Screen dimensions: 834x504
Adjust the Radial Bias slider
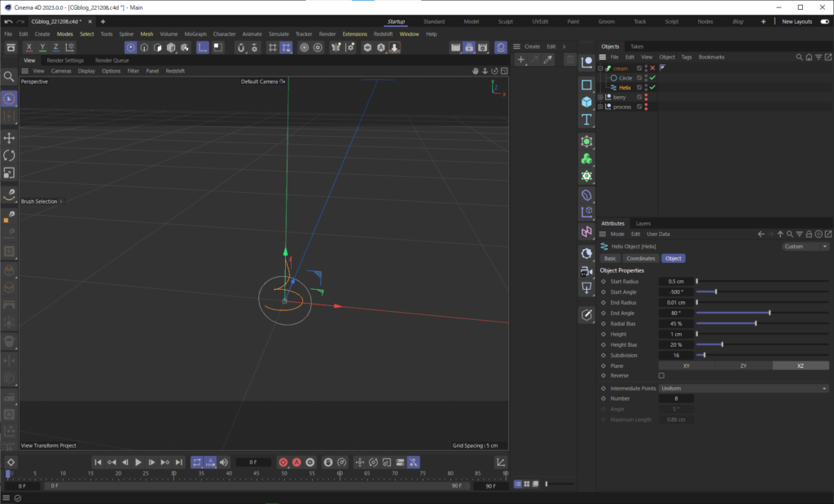(x=757, y=323)
